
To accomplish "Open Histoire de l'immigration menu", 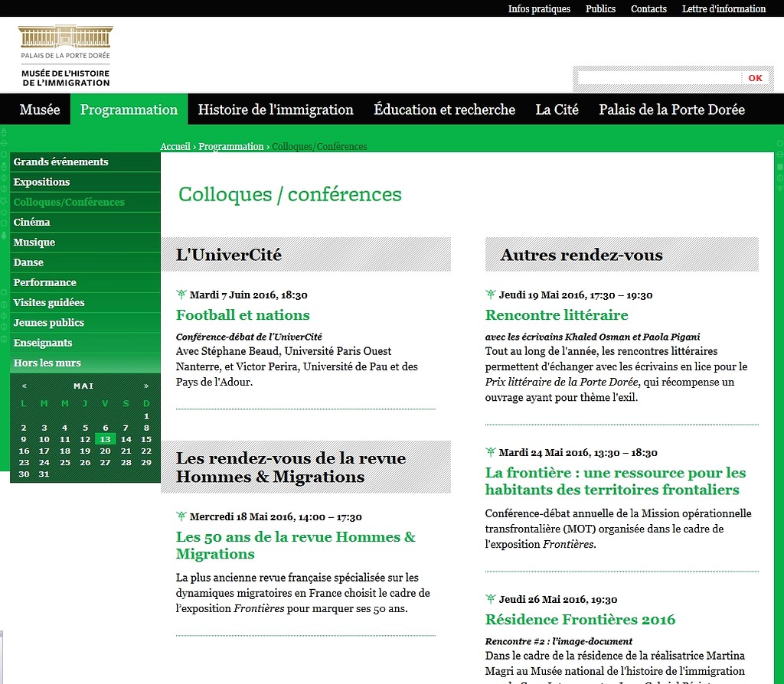I will tap(276, 109).
